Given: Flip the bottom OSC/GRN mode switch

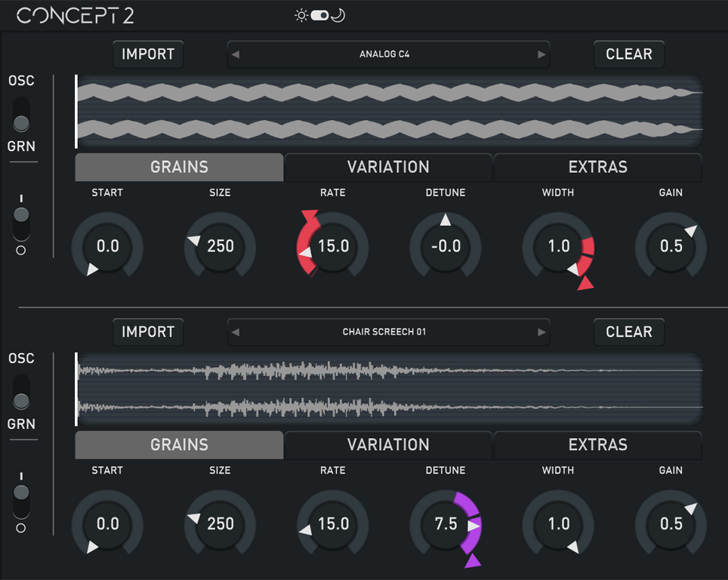Looking at the screenshot, I should pyautogui.click(x=21, y=392).
